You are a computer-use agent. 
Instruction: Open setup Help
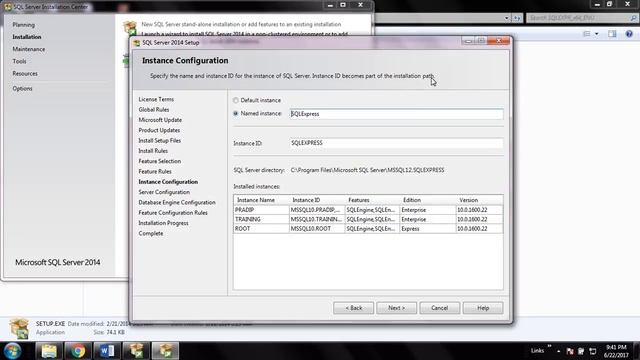coord(483,308)
